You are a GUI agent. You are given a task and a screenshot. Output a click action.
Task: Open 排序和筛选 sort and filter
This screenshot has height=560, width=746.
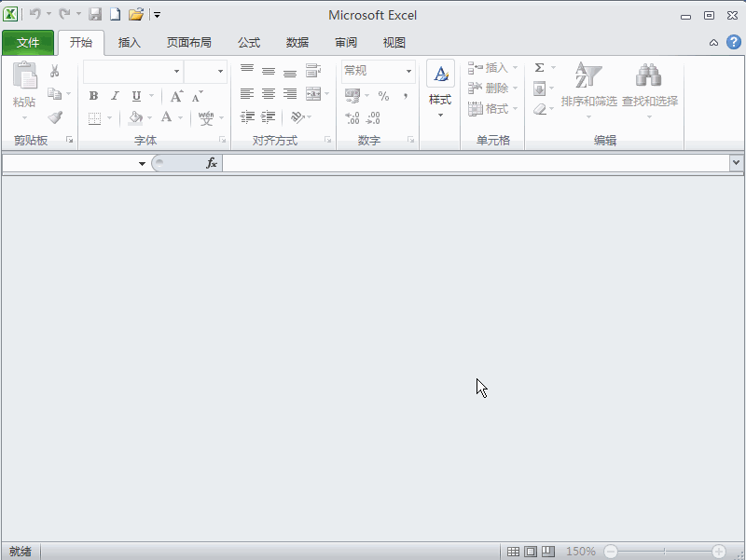pos(588,89)
